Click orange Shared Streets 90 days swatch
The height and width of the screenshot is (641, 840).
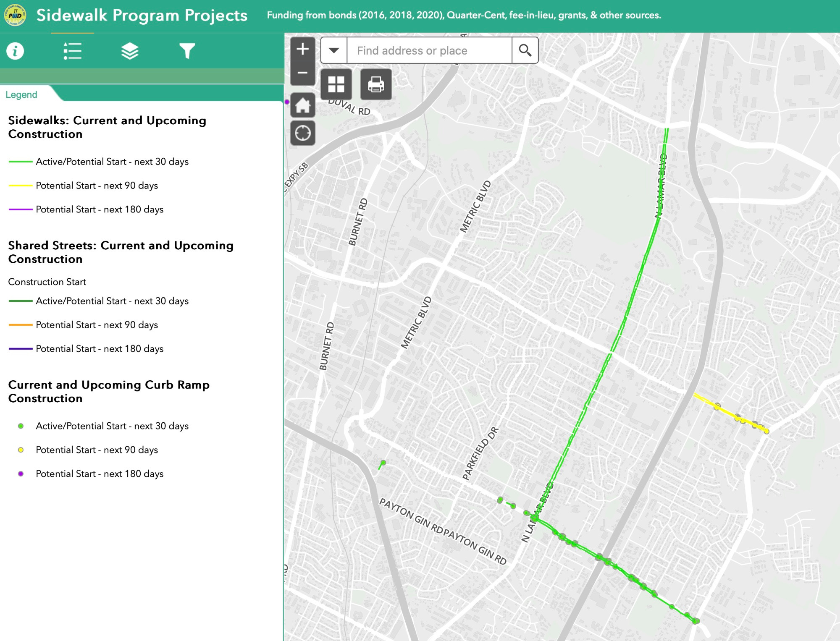pyautogui.click(x=21, y=325)
